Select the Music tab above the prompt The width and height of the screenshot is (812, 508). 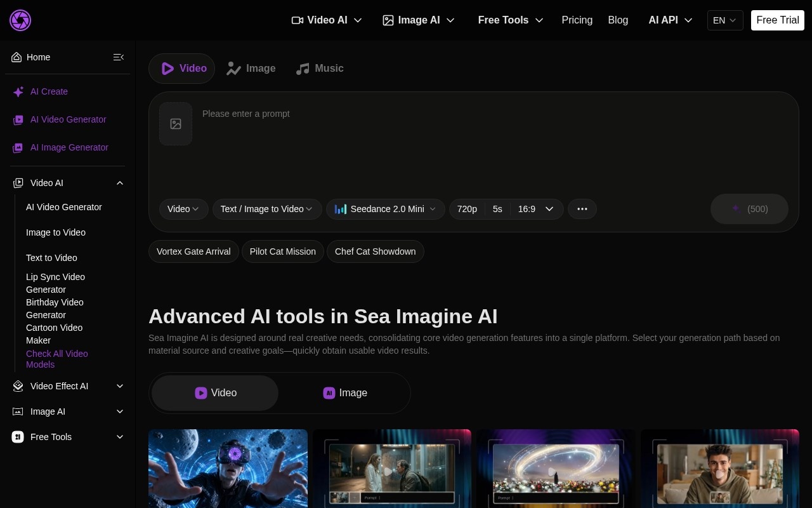pyautogui.click(x=320, y=69)
